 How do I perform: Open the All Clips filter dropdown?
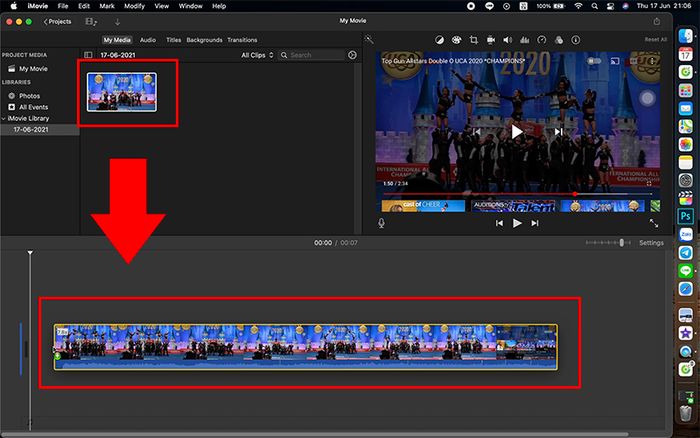tap(257, 55)
